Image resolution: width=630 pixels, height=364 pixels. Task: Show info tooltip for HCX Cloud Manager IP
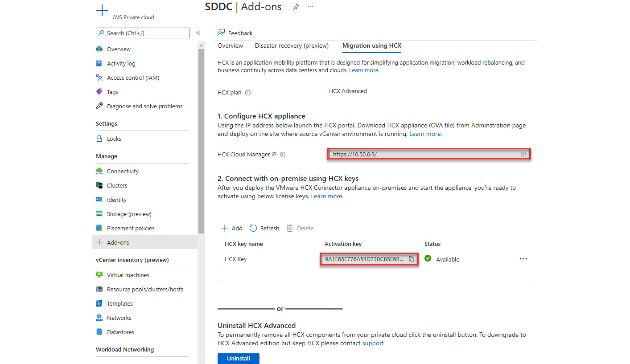point(283,155)
